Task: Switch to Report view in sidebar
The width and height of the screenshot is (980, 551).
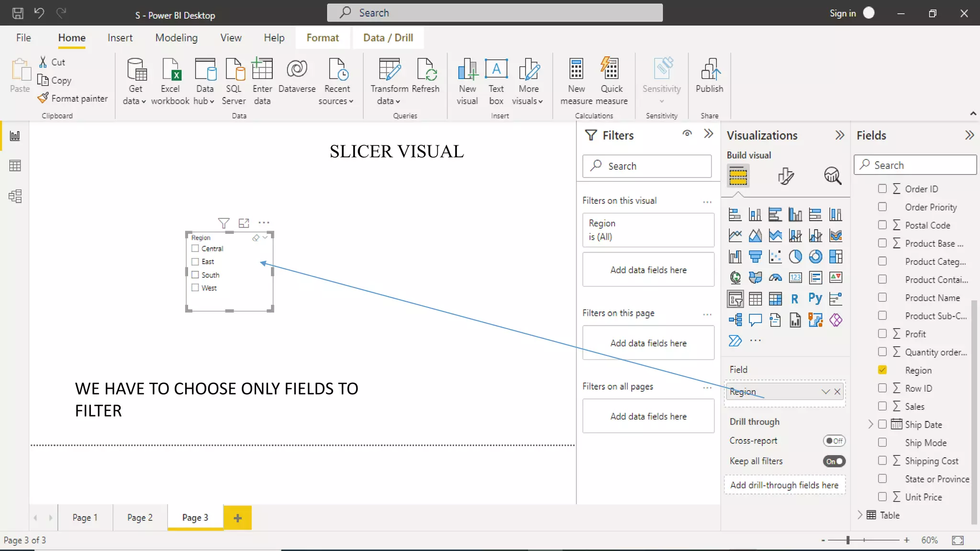Action: pyautogui.click(x=15, y=136)
